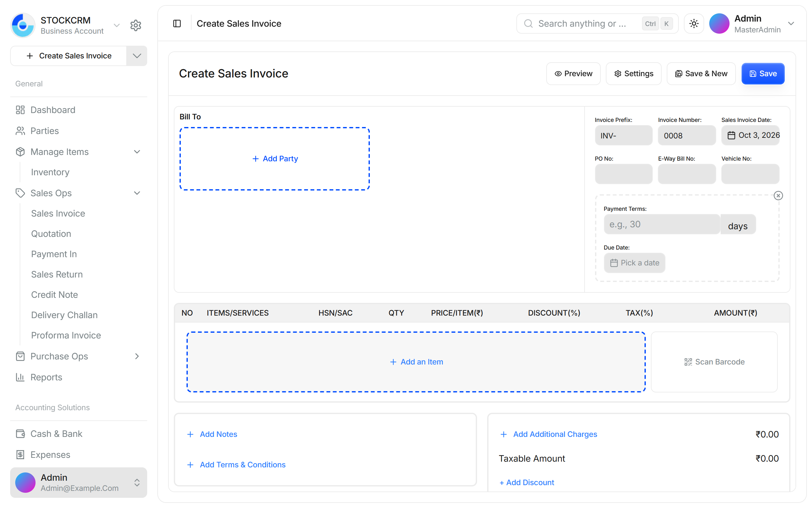812x508 pixels.
Task: Go to Sales Return
Action: tap(57, 274)
